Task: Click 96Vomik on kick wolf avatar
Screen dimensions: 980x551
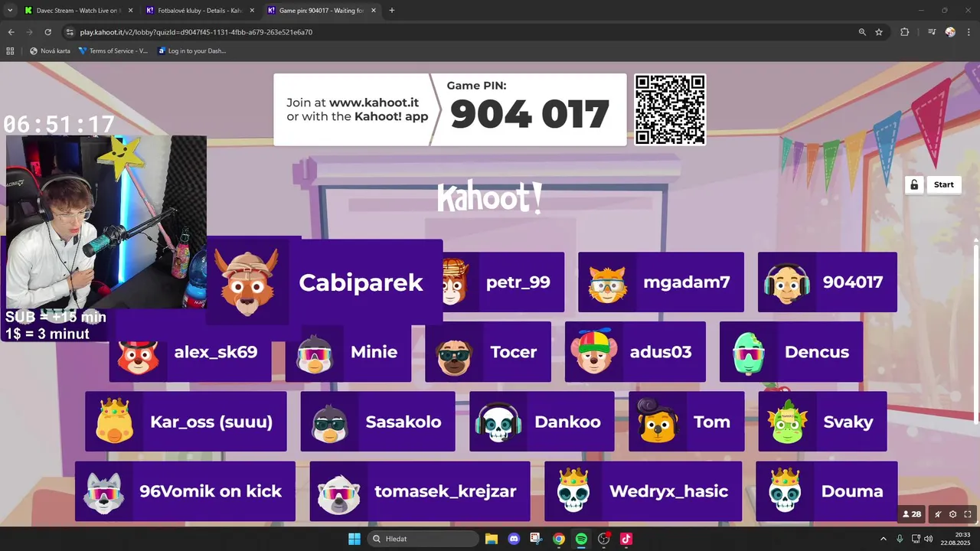Action: point(104,492)
